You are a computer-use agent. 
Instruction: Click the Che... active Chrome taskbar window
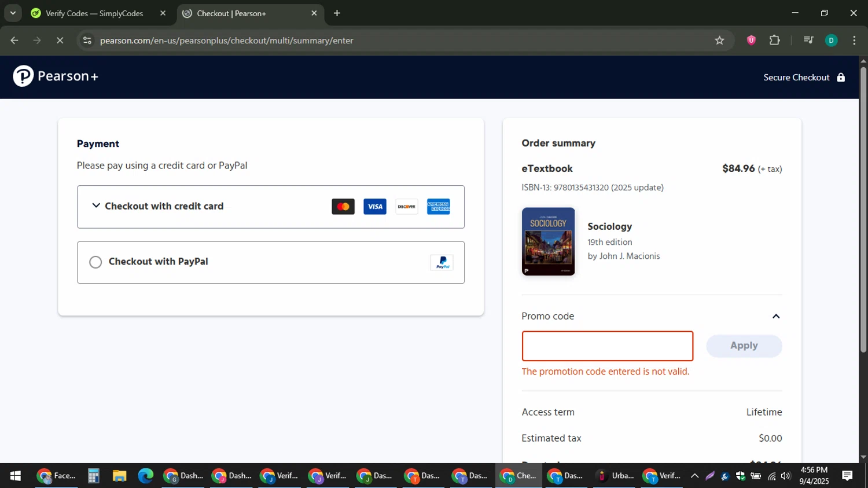[518, 476]
